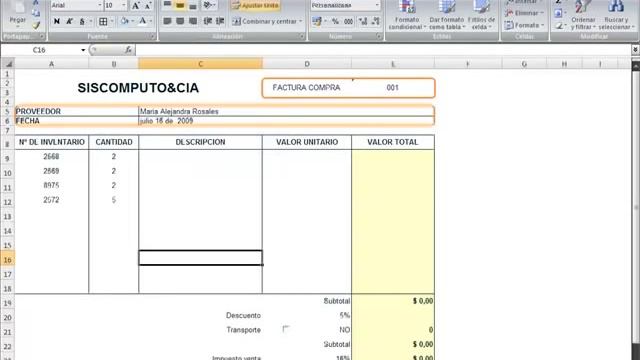640x360 pixels.
Task: Click the Insert Function fx icon
Action: point(128,50)
